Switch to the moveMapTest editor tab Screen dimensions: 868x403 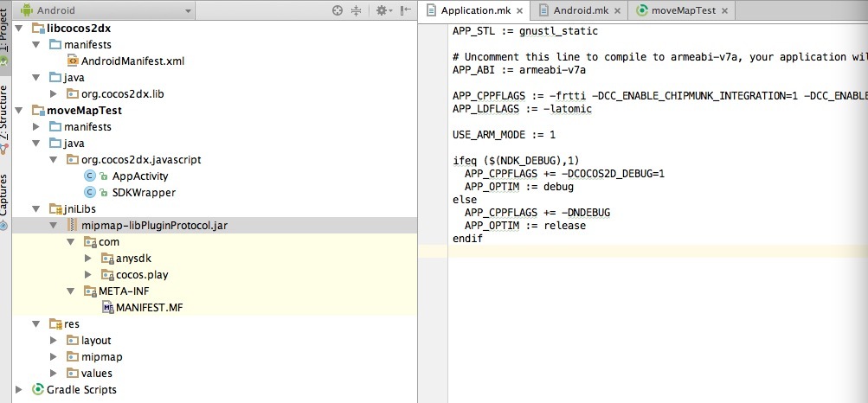tap(682, 10)
